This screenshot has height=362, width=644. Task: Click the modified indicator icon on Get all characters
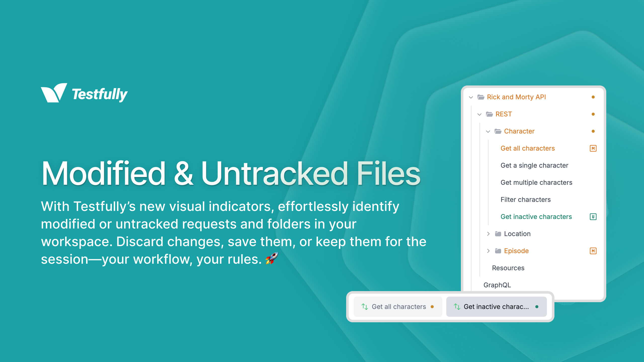pyautogui.click(x=594, y=148)
